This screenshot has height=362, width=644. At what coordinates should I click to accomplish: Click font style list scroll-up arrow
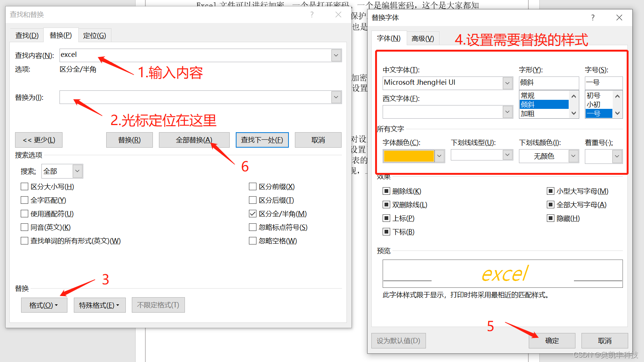(574, 96)
